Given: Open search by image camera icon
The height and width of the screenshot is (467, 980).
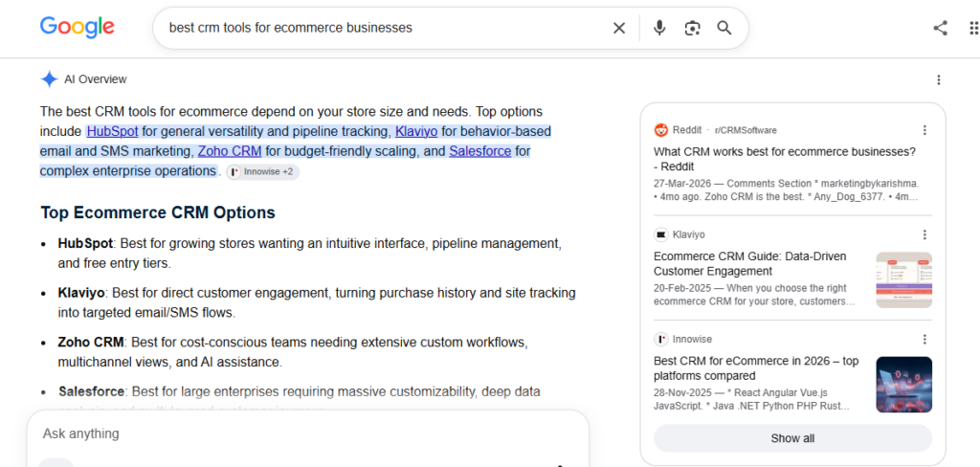Looking at the screenshot, I should pos(692,28).
